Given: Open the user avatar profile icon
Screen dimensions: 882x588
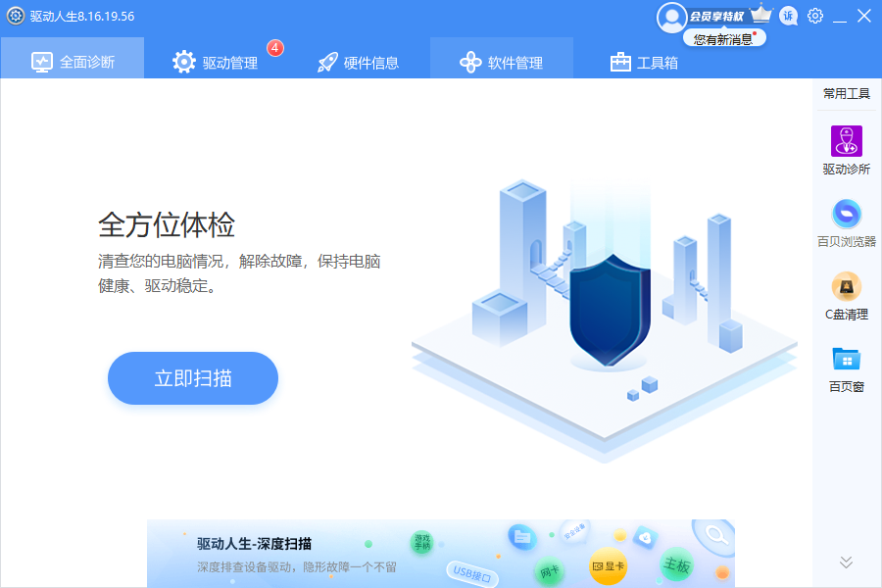Looking at the screenshot, I should (672, 16).
